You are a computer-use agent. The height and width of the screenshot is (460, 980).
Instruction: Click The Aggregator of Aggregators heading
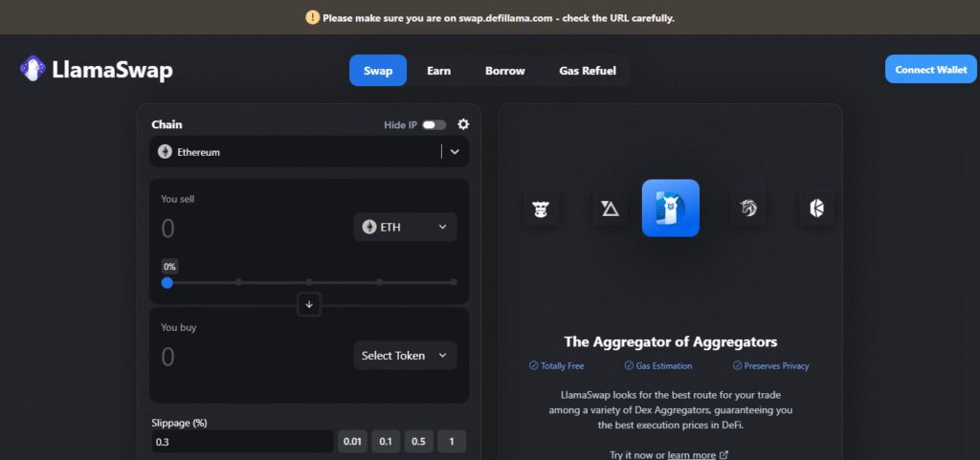tap(671, 341)
